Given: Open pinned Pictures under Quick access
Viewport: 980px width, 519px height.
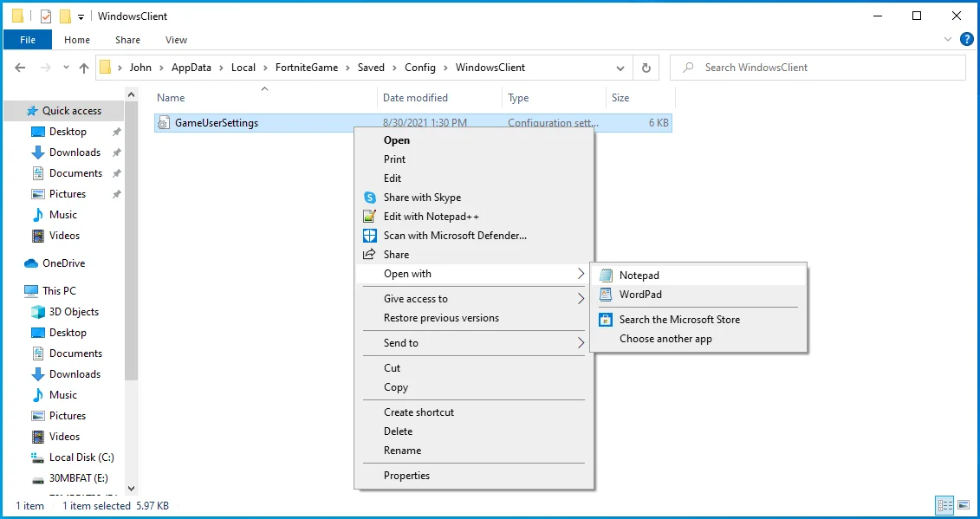Looking at the screenshot, I should (x=68, y=194).
